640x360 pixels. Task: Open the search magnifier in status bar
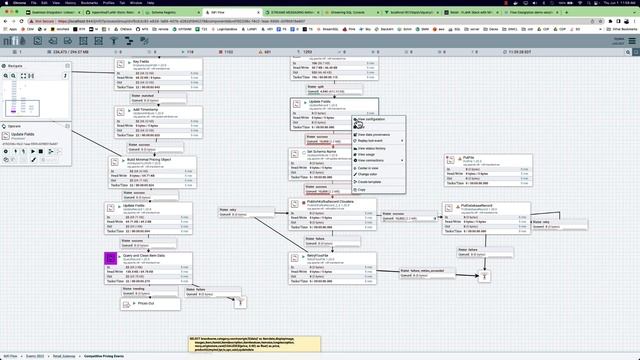point(628,52)
